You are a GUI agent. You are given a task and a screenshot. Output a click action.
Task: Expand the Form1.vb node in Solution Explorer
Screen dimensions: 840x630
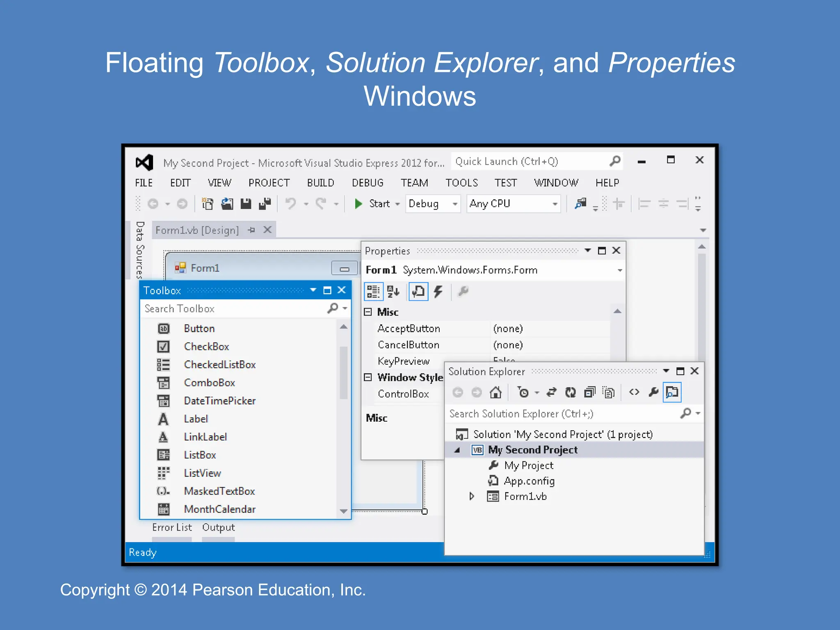[x=471, y=496]
